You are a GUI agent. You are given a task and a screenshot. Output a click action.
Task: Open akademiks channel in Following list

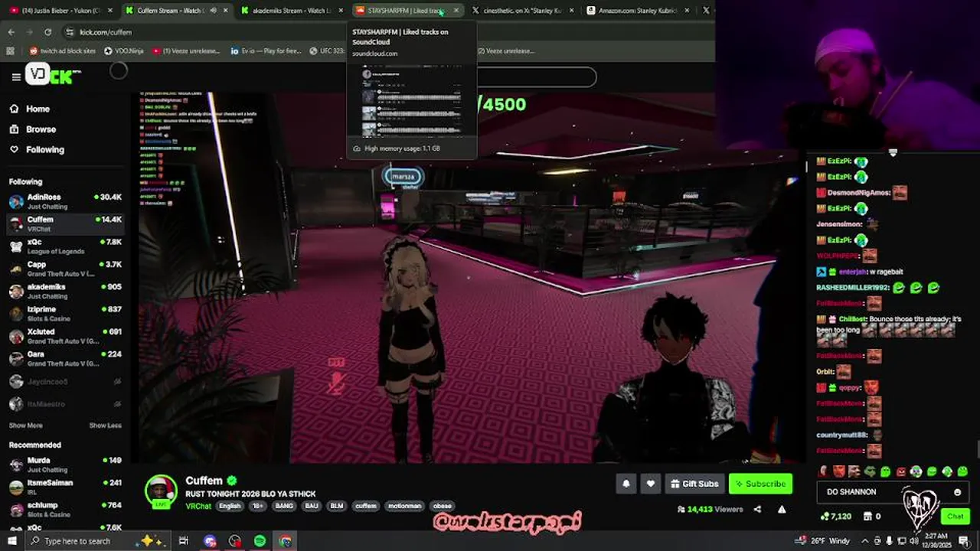click(65, 291)
